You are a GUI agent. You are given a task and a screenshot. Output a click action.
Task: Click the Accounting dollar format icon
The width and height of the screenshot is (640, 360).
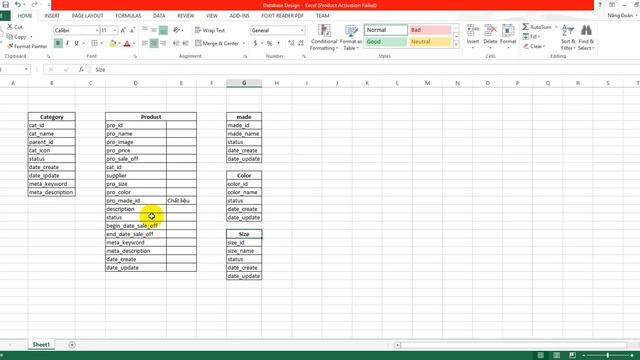click(256, 43)
